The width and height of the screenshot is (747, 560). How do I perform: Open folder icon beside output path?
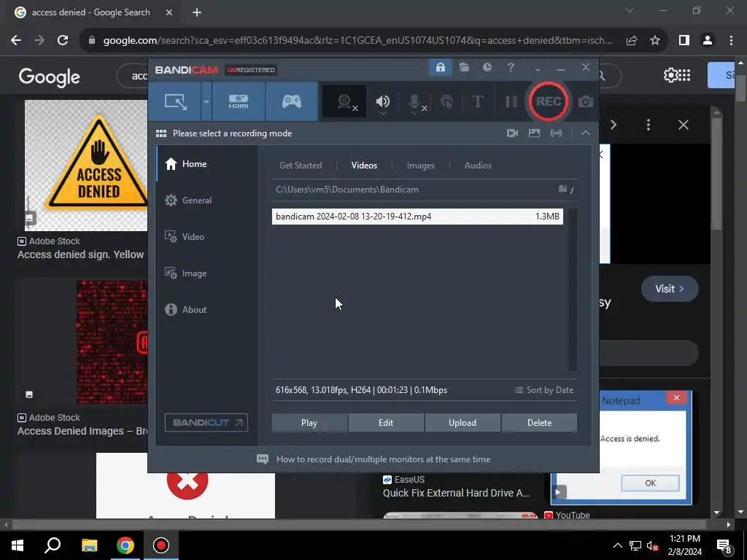(562, 189)
